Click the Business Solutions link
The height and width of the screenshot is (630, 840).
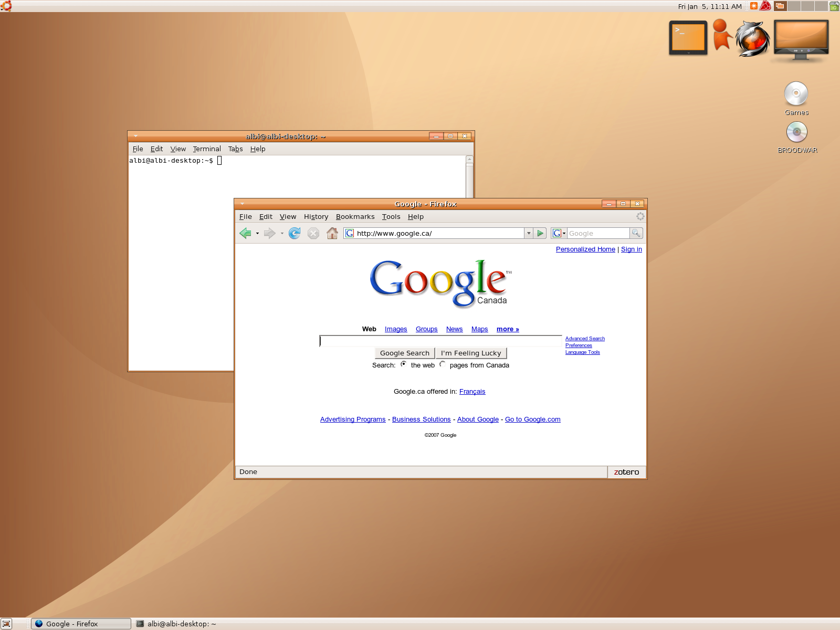pos(422,419)
